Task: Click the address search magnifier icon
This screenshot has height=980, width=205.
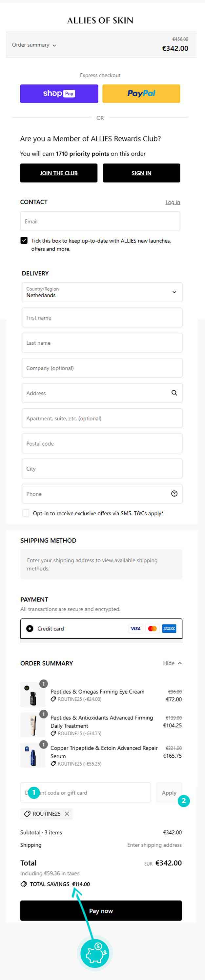Action: 174,393
